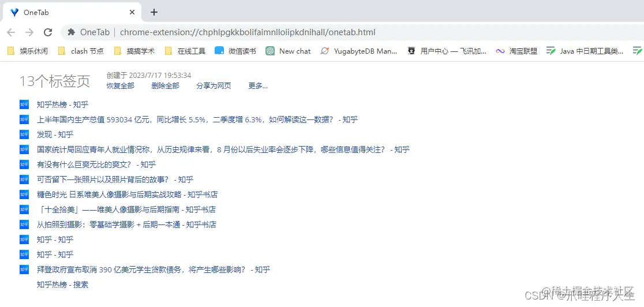Open the New chat bookmark
The image size is (644, 307).
click(289, 51)
